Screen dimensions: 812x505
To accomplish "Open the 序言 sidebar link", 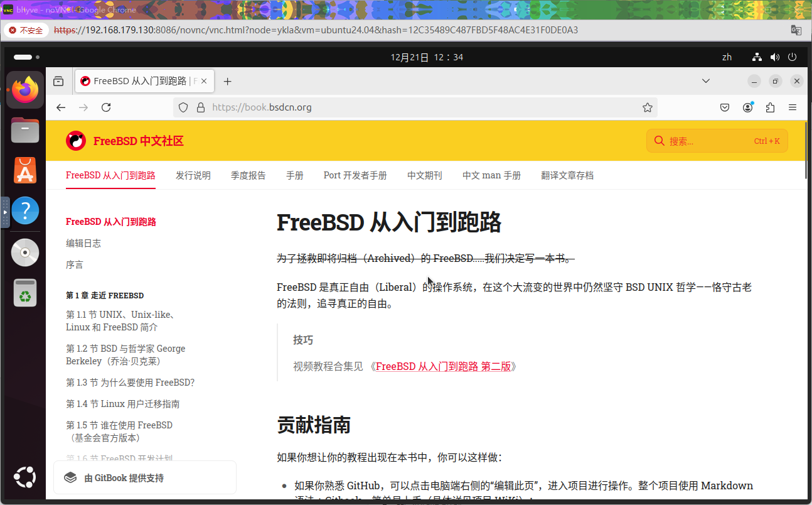I will [75, 264].
